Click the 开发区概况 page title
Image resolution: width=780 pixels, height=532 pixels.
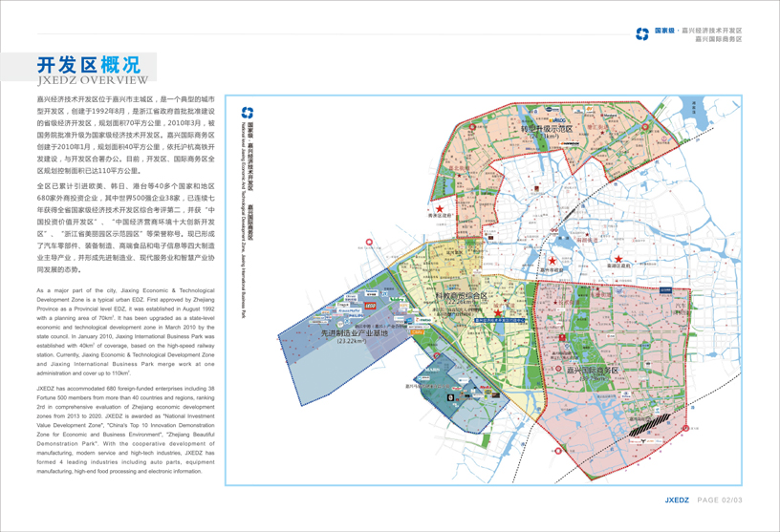click(89, 64)
